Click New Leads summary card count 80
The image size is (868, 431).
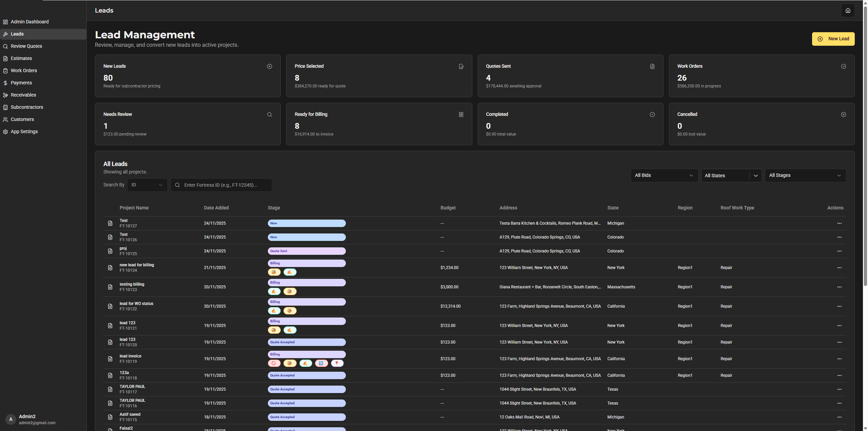tap(108, 78)
